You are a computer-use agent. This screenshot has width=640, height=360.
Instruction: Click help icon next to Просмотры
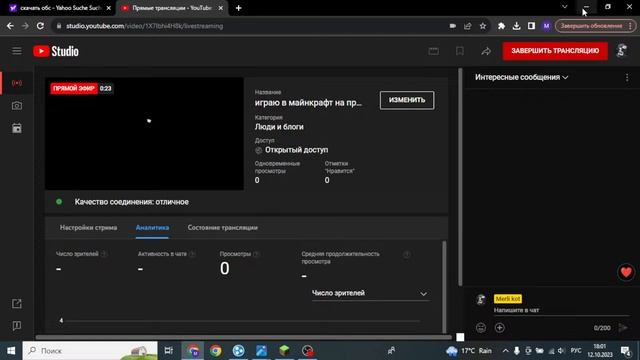(x=256, y=254)
